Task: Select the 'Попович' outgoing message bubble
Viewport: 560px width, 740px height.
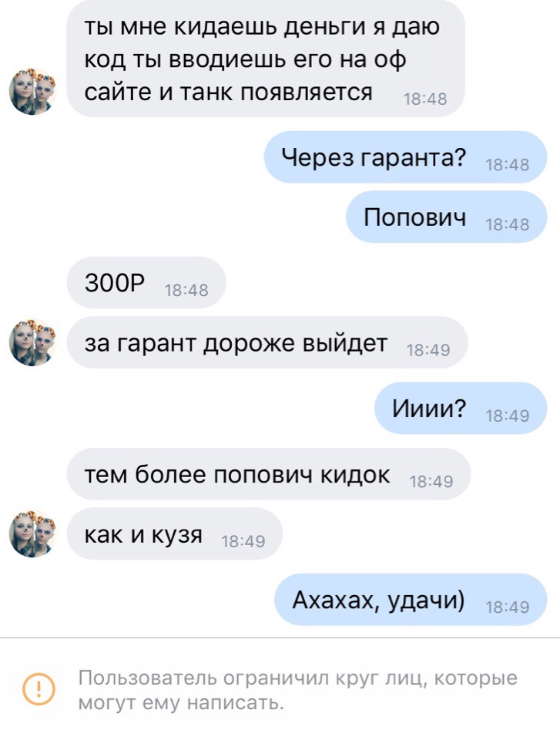Action: (446, 217)
